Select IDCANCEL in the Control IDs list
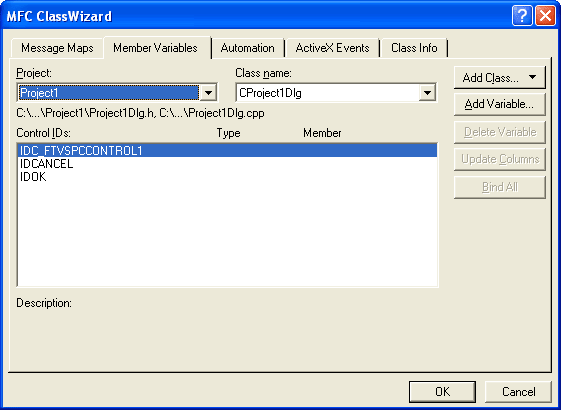The width and height of the screenshot is (561, 410). [227, 164]
